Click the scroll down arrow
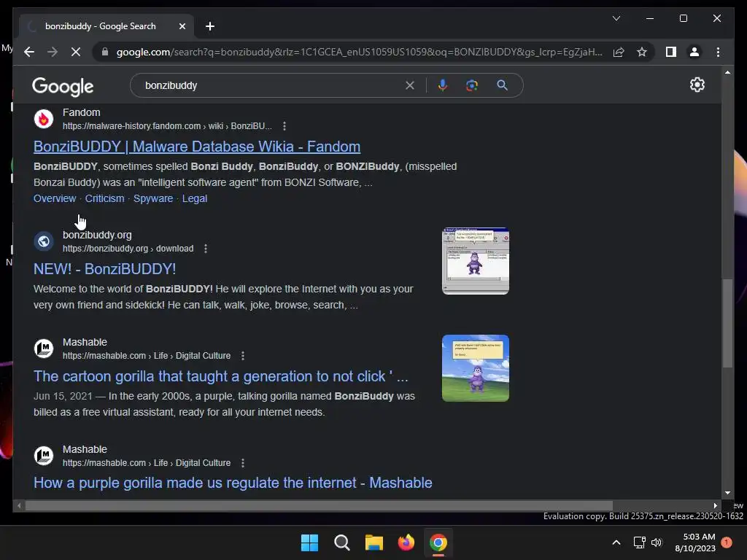The width and height of the screenshot is (747, 560). click(727, 493)
